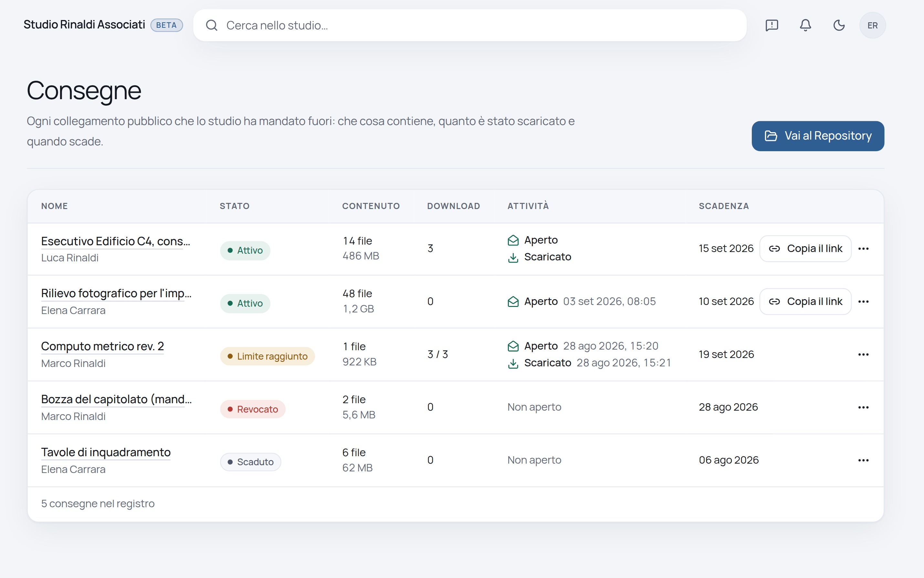Click the '15 set 2026' expiry date
The image size is (924, 578).
click(x=726, y=248)
